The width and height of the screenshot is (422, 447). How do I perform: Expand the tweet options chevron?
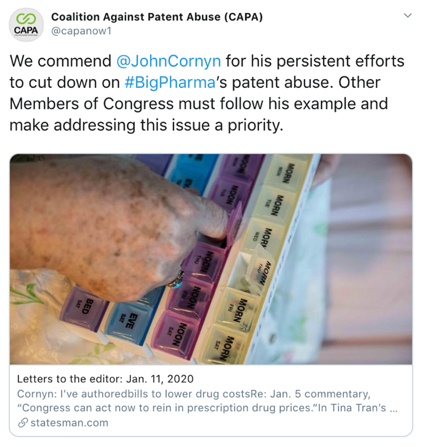407,16
